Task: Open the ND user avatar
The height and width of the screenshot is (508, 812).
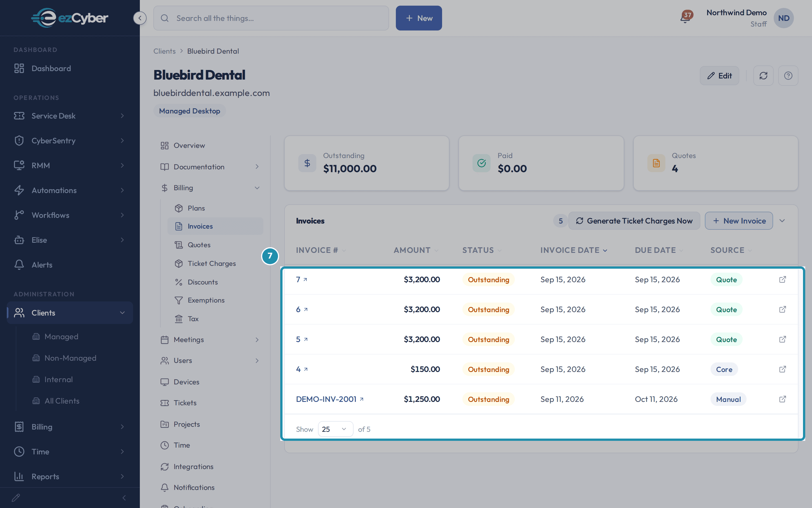Action: point(784,18)
